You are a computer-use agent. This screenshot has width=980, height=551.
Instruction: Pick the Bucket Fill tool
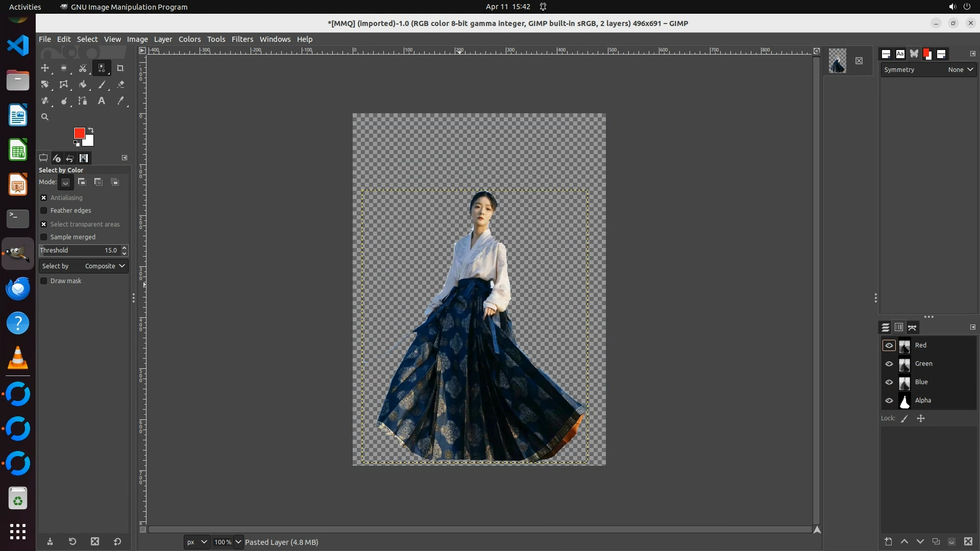tap(83, 85)
